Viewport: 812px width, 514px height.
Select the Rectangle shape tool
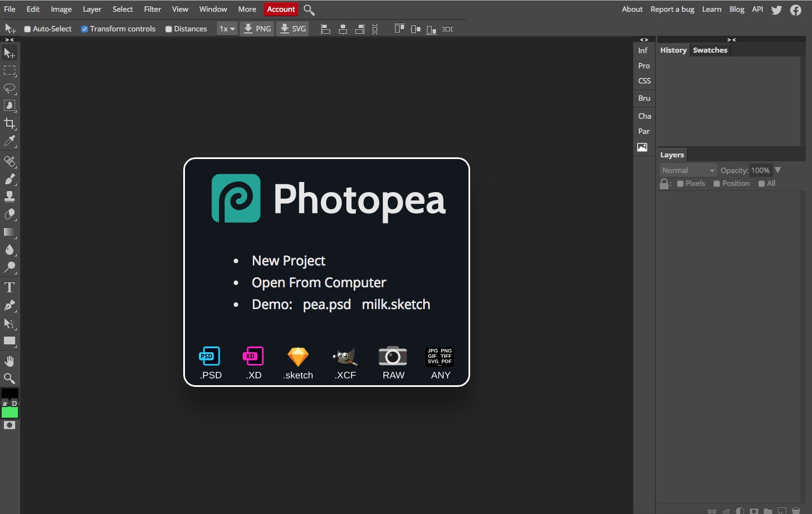tap(10, 341)
